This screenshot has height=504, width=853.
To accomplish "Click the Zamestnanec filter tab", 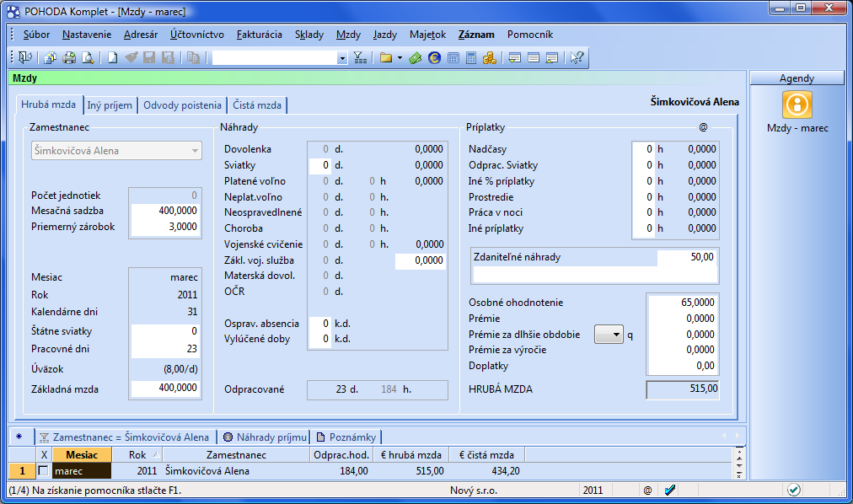I will (125, 437).
